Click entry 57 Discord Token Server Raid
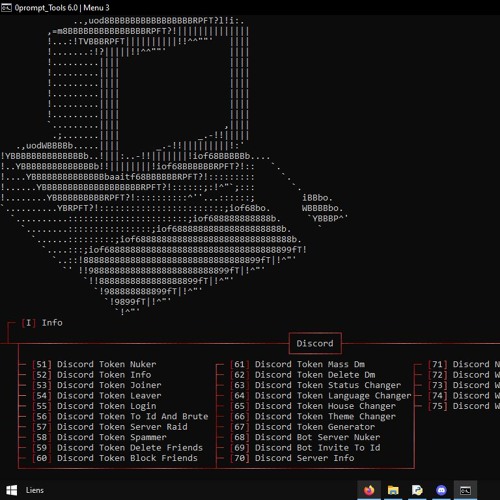 pyautogui.click(x=110, y=427)
